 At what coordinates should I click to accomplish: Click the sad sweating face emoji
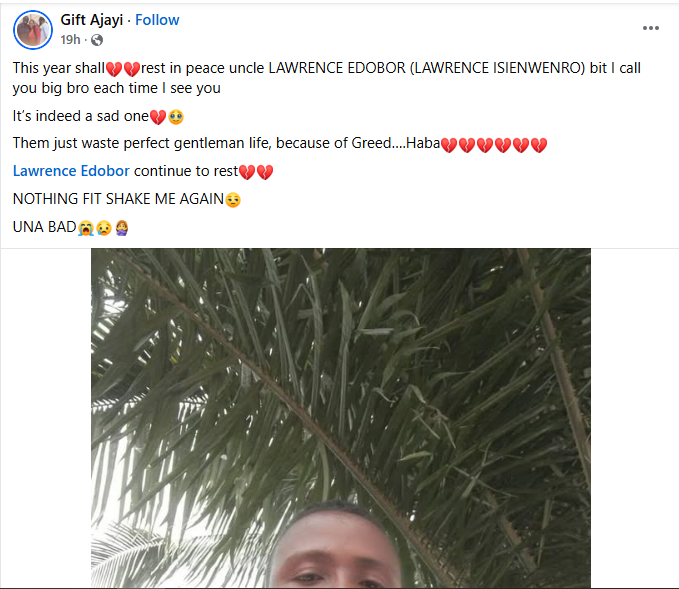coord(104,228)
